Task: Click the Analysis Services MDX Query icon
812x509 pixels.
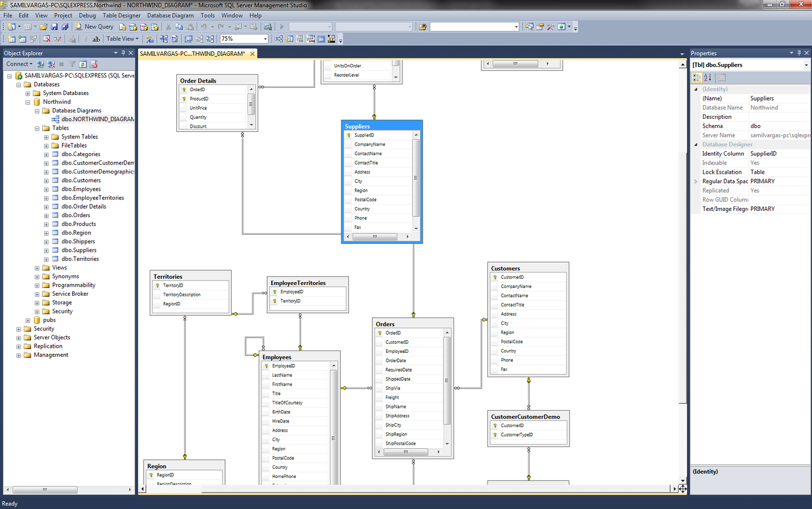Action: point(133,27)
